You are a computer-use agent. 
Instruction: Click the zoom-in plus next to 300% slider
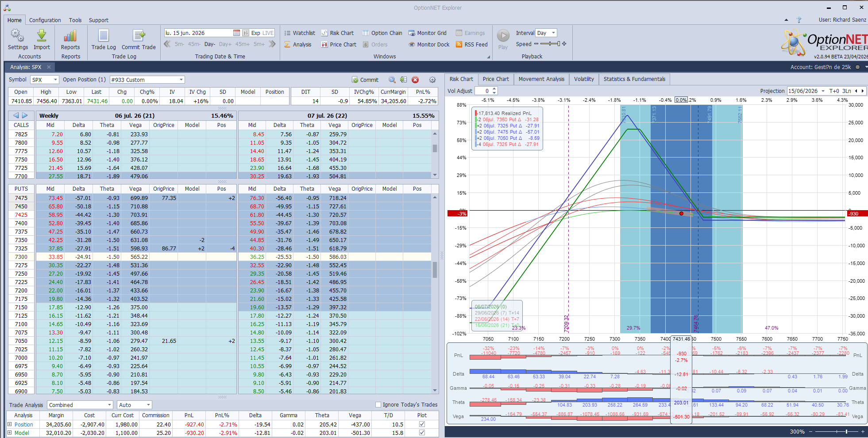[863, 431]
